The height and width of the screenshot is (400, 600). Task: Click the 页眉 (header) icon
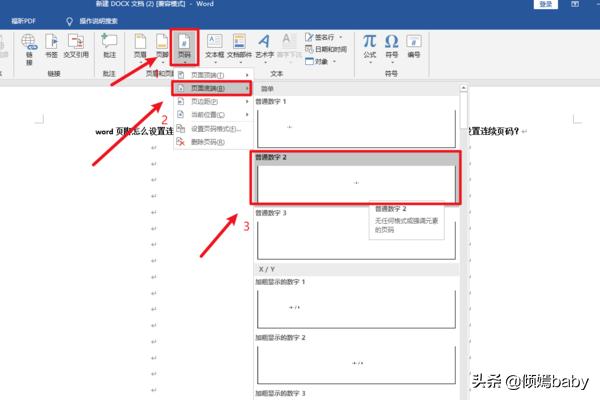(139, 47)
